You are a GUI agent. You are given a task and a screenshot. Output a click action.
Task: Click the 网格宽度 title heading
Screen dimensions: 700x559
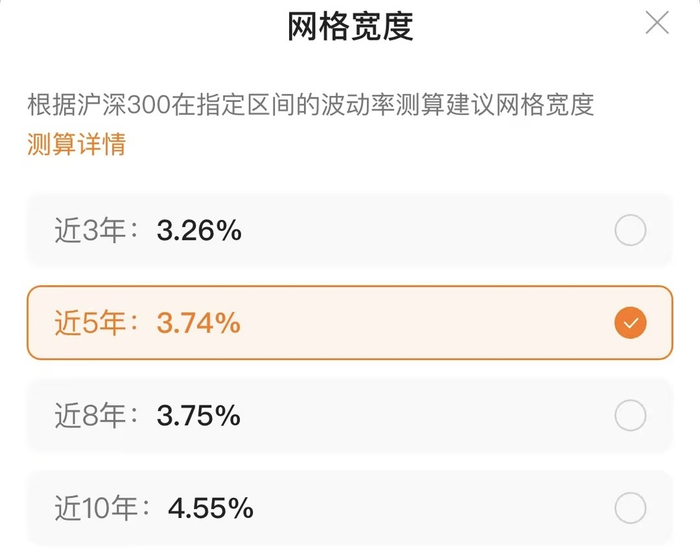[x=350, y=26]
